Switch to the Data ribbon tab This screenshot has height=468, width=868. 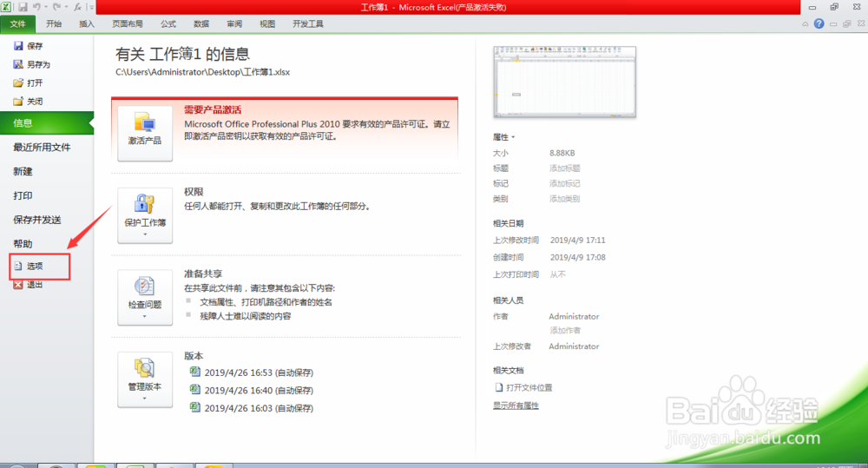[x=201, y=23]
